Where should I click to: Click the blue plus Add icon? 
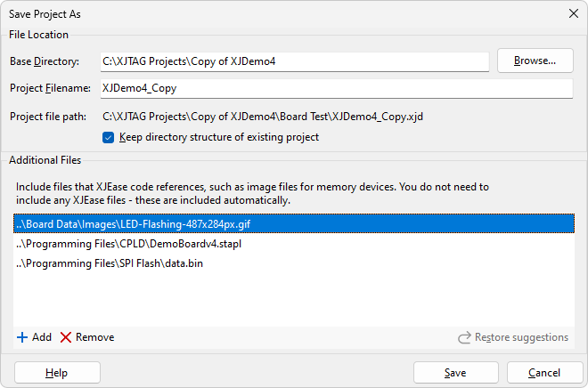22,337
